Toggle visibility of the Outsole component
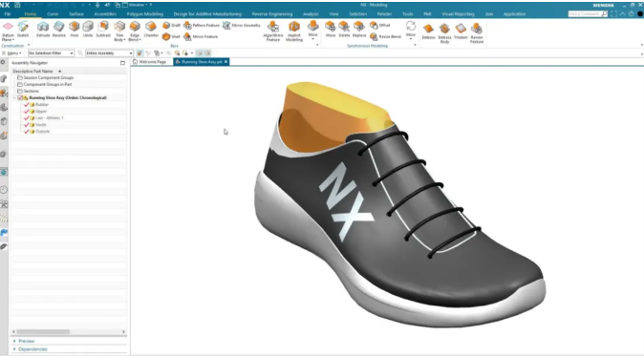Image resolution: width=644 pixels, height=357 pixels. (x=27, y=132)
